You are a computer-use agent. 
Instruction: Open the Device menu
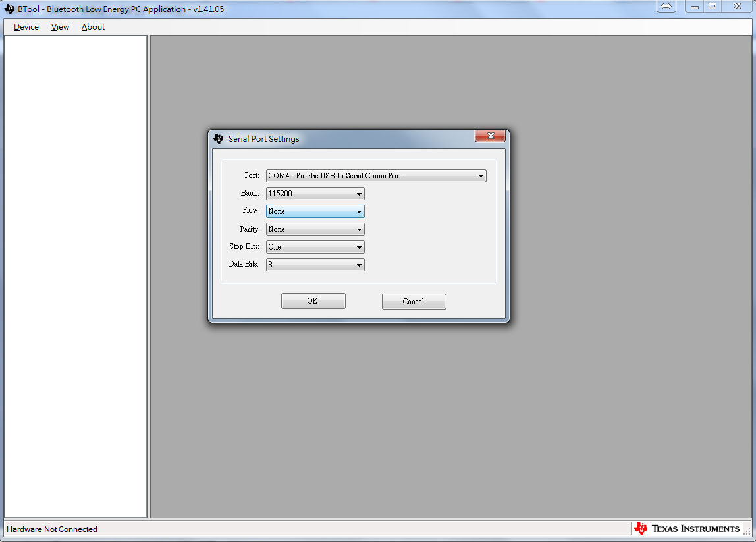(x=26, y=27)
